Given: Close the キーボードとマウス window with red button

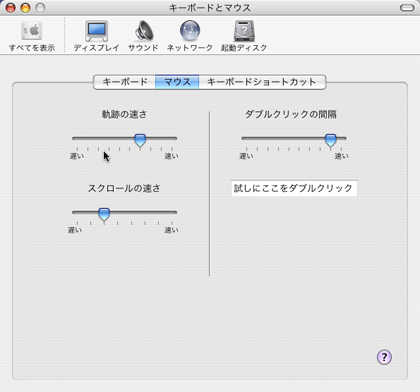Looking at the screenshot, I should coord(11,8).
